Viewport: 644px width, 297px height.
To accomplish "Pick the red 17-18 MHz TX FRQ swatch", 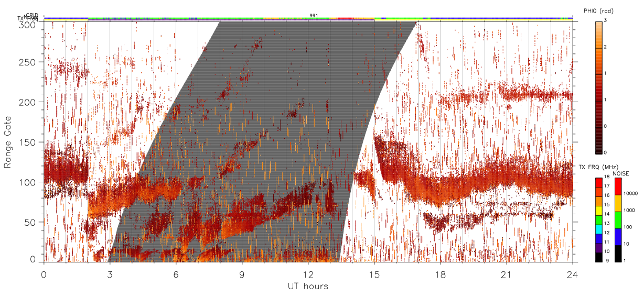I will point(599,182).
